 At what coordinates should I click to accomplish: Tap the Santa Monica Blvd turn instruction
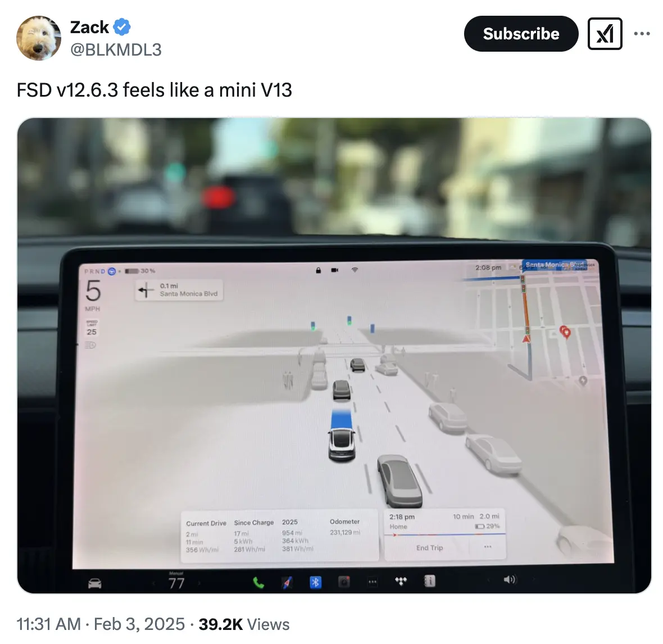coord(179,290)
